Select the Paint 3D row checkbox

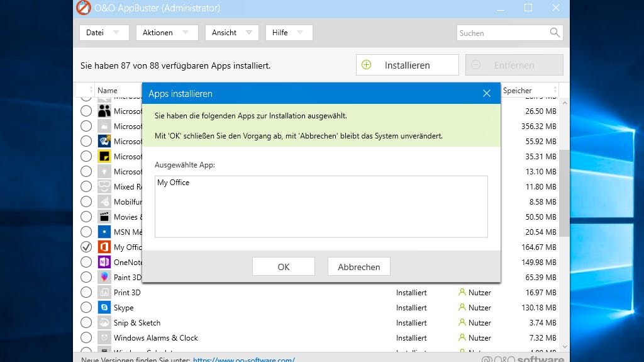click(x=86, y=277)
